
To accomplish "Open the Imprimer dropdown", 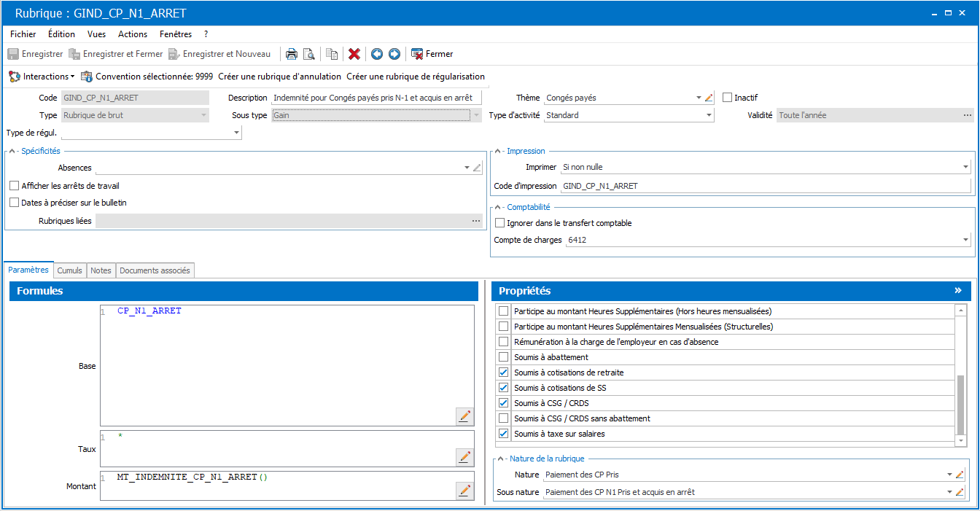I will pos(965,168).
